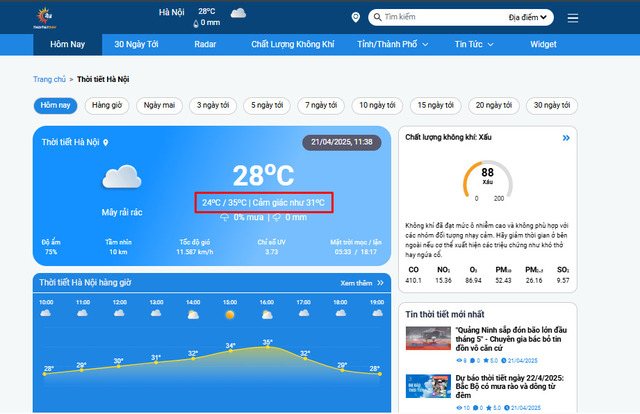Screen dimensions: 640x414
Task: Click the 22/4/2025 forecast article thumbnail
Action: (x=428, y=386)
